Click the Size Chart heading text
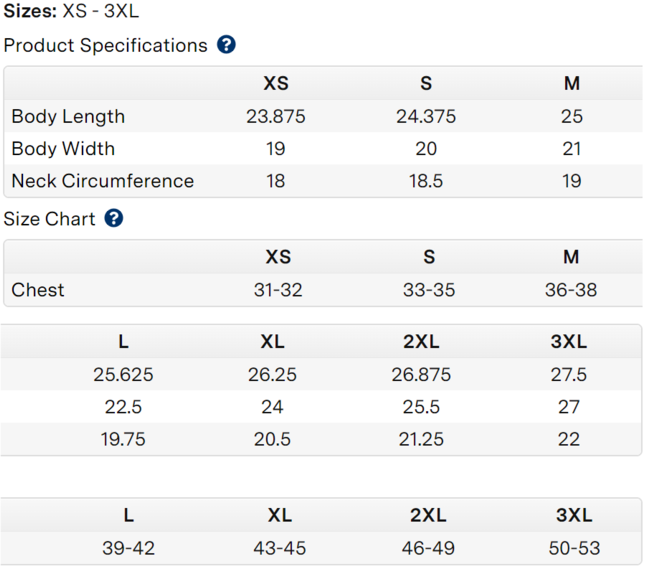This screenshot has width=646, height=576. pos(50,219)
